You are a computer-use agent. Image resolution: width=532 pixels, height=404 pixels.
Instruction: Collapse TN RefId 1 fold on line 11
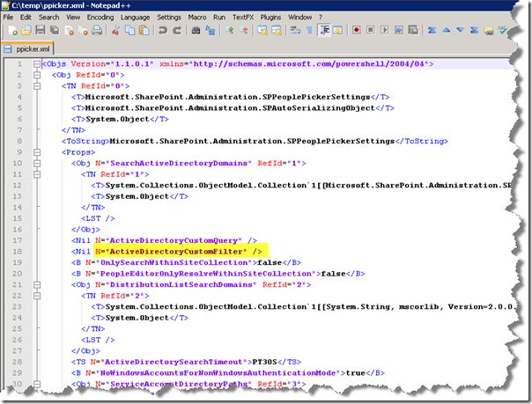click(37, 174)
